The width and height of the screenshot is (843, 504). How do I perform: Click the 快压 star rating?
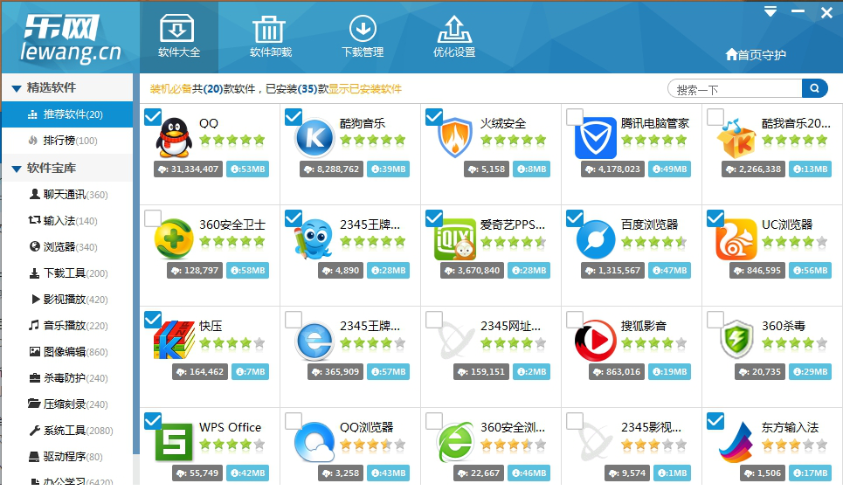(232, 342)
